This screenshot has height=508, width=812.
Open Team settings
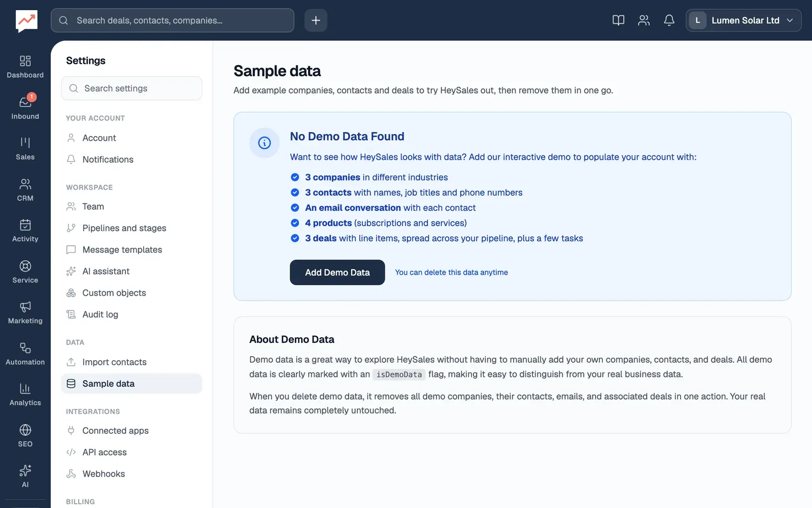(131, 207)
